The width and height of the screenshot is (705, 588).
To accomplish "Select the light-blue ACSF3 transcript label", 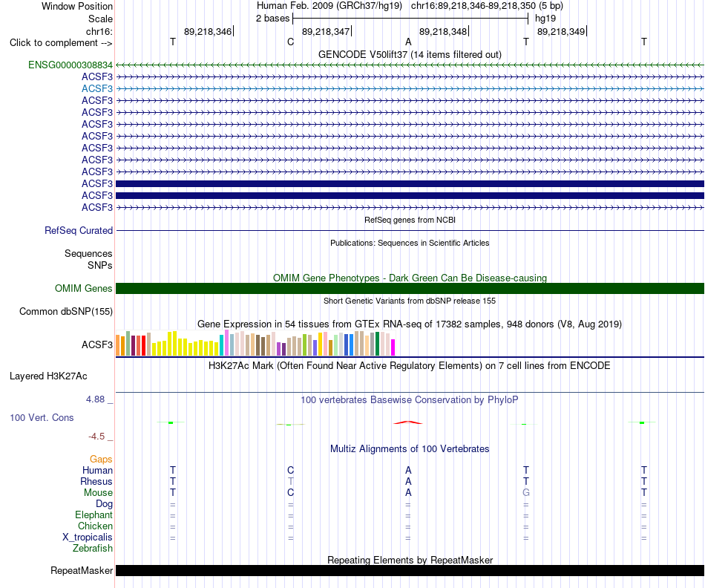I will pyautogui.click(x=97, y=88).
